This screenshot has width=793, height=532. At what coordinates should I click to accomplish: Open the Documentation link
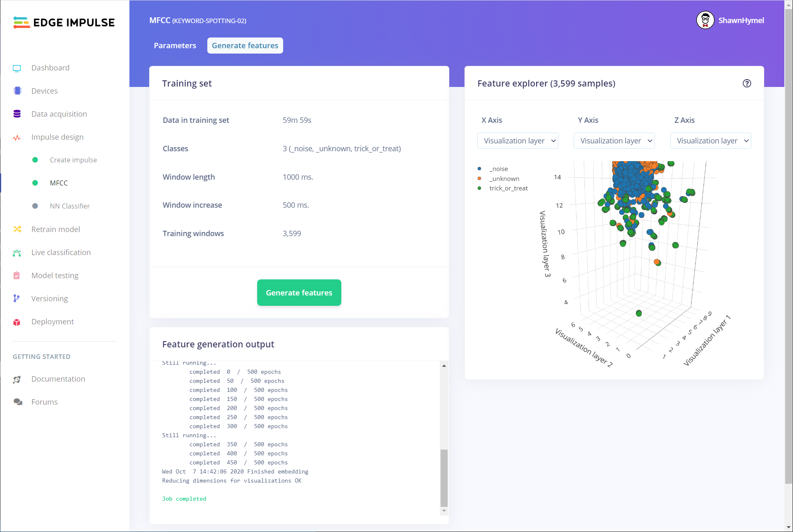click(x=58, y=379)
